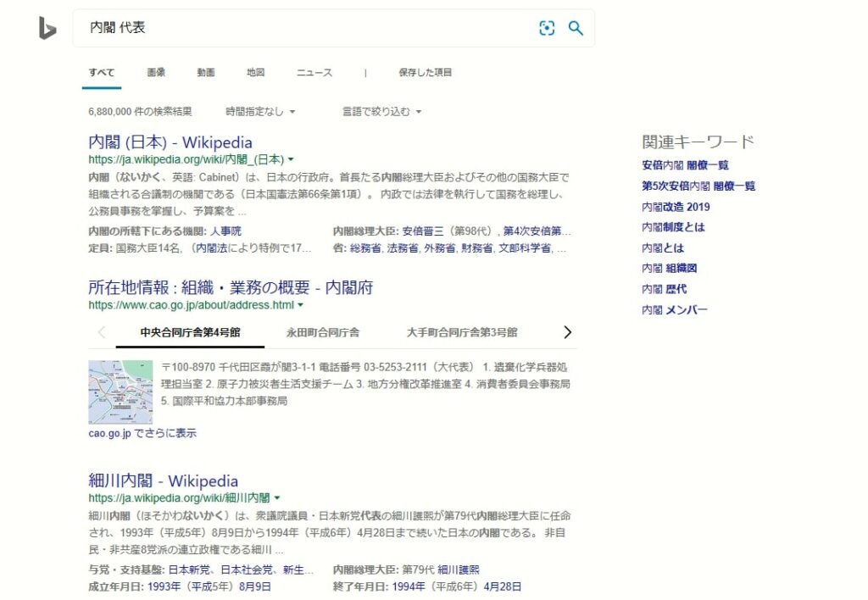Click related keyword 内閣改造 2019
The height and width of the screenshot is (600, 868).
coord(676,207)
